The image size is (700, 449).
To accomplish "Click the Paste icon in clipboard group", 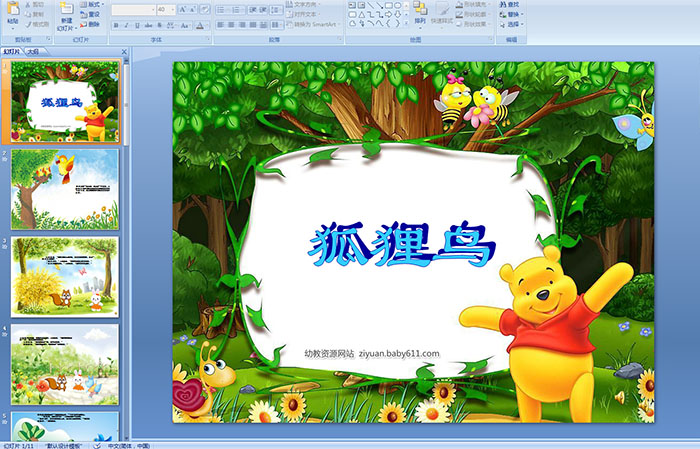I will pos(14,12).
